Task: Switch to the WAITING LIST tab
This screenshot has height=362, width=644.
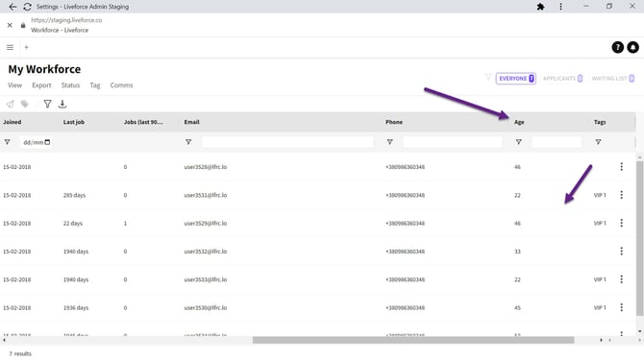Action: (x=613, y=79)
